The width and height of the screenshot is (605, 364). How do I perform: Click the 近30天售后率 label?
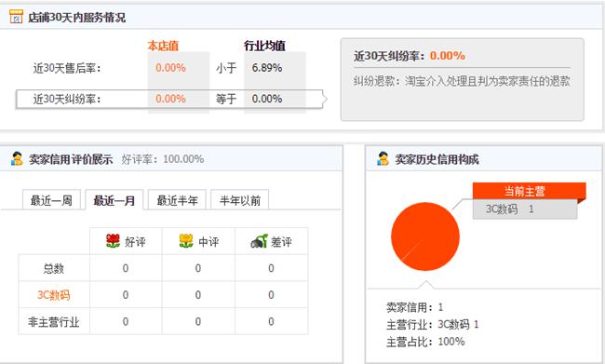pyautogui.click(x=67, y=68)
